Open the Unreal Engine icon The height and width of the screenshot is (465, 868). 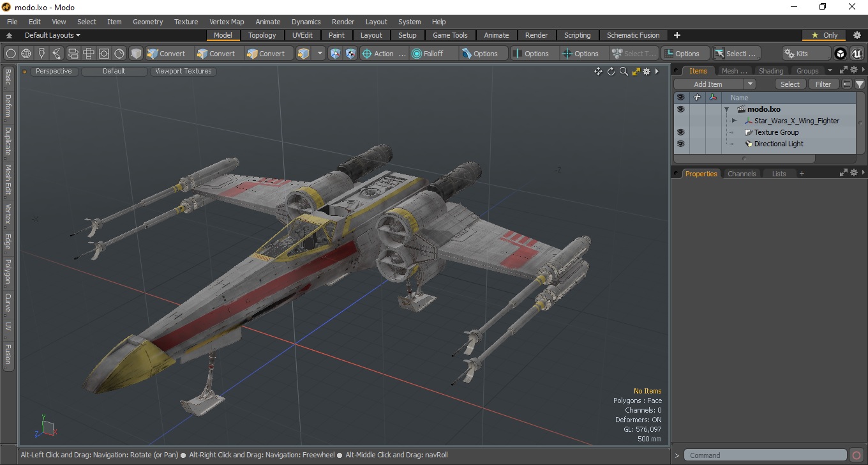tap(857, 54)
